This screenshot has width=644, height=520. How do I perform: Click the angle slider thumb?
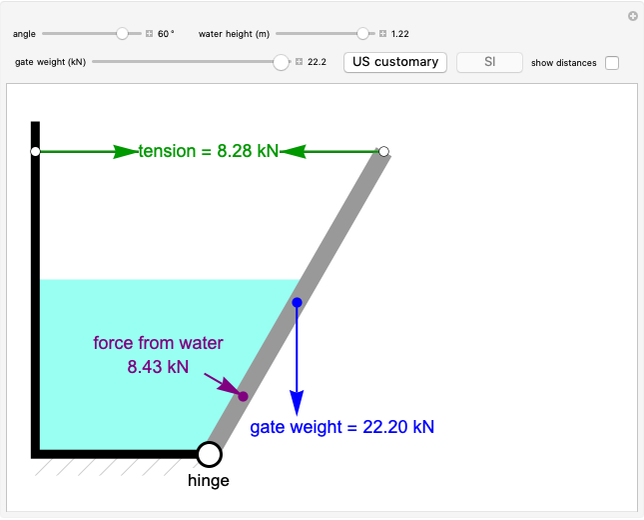coord(123,34)
